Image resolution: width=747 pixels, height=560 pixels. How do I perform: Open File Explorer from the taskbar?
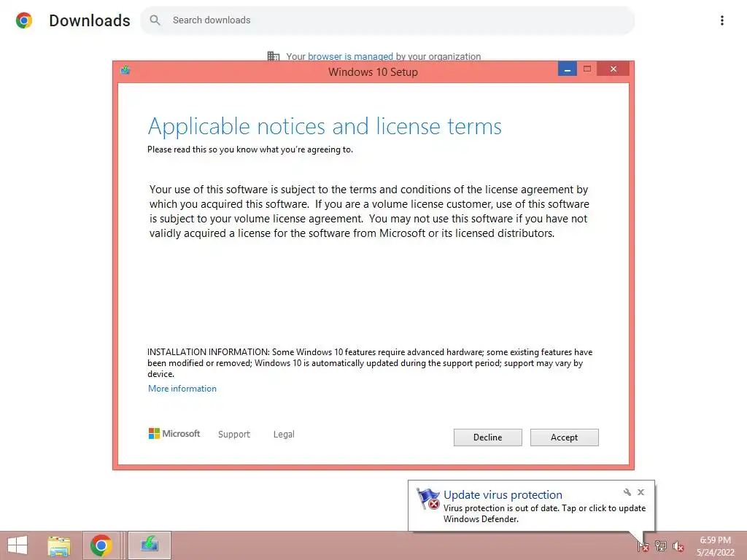(x=59, y=545)
